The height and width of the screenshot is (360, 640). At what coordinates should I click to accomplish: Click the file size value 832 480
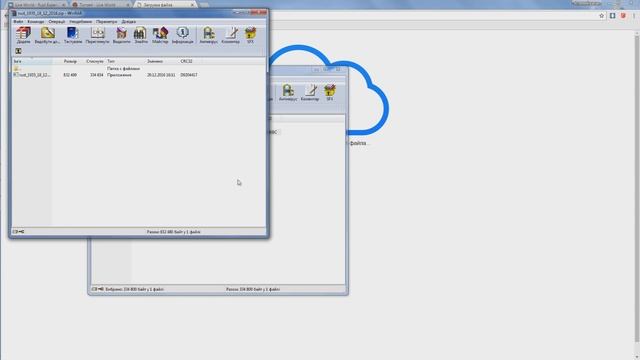pyautogui.click(x=70, y=75)
